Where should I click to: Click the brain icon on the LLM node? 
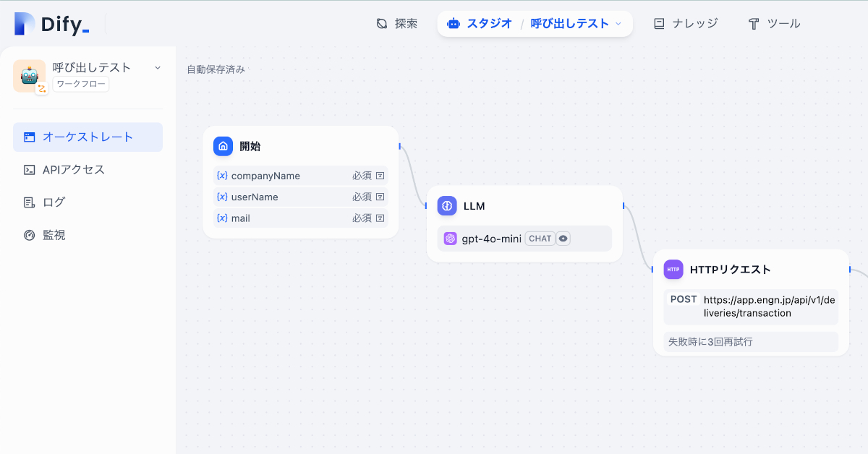[x=447, y=206]
